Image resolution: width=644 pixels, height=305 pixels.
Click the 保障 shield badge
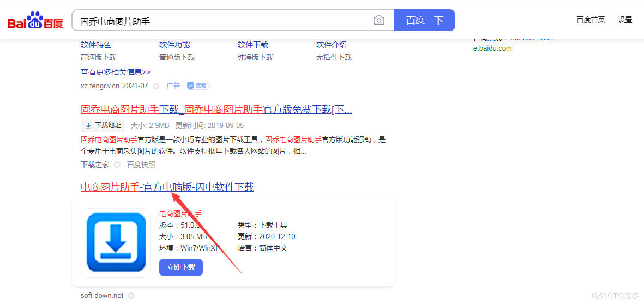tap(198, 86)
